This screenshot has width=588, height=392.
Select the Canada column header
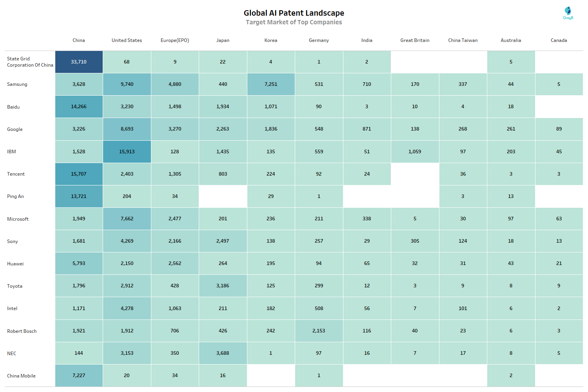559,40
